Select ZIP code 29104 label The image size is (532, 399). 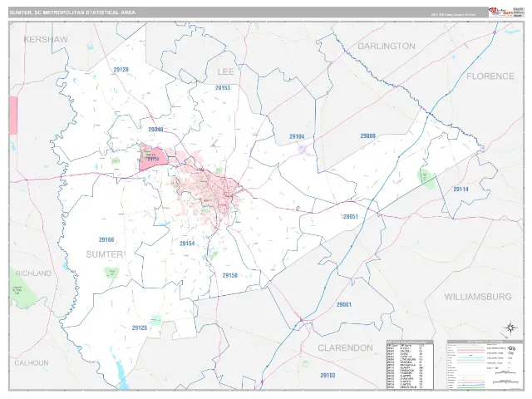[297, 136]
